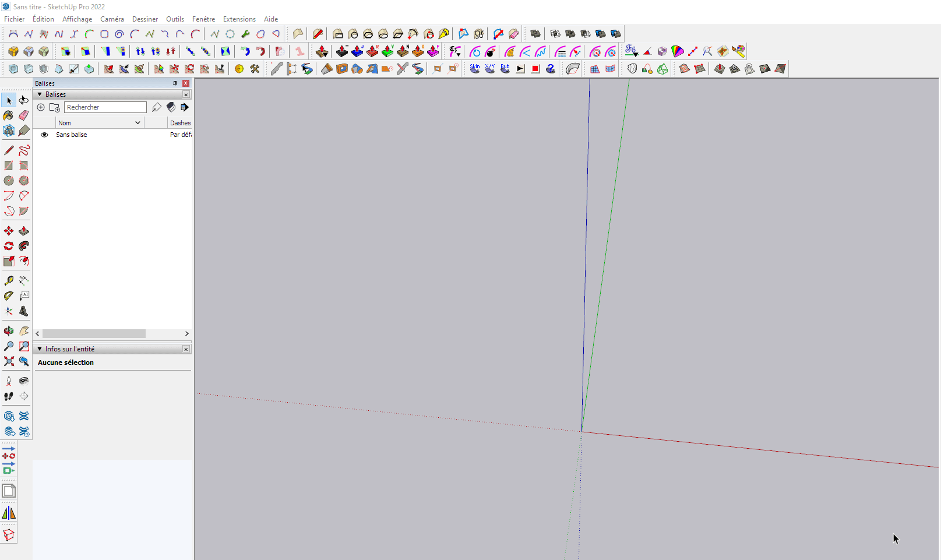Viewport: 941px width, 560px height.
Task: Click the Make Component cube icon
Action: 9,131
